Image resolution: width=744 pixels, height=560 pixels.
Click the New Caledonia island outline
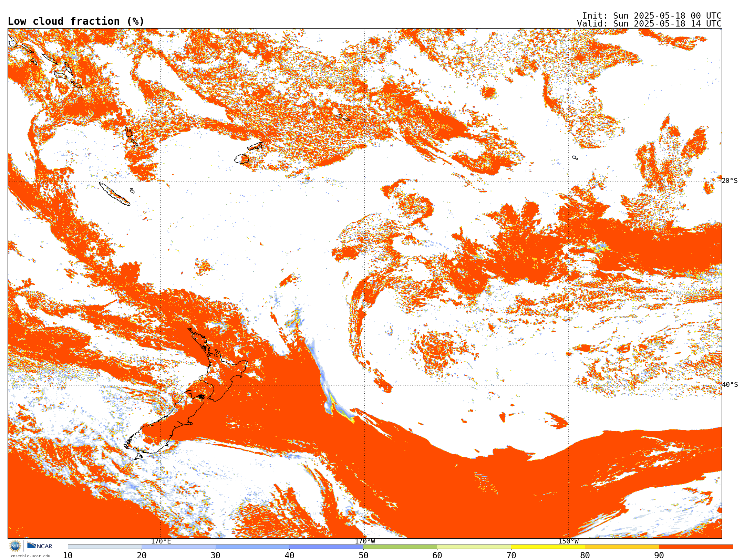pyautogui.click(x=115, y=194)
